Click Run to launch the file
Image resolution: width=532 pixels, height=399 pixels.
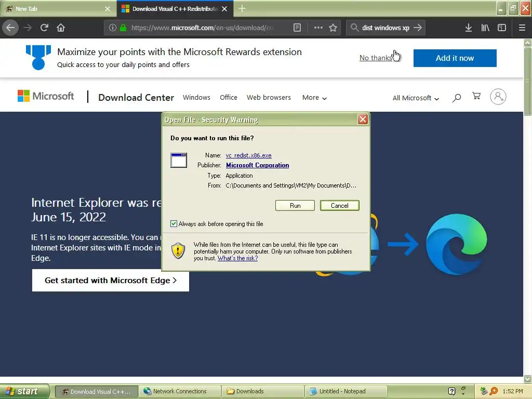click(295, 206)
